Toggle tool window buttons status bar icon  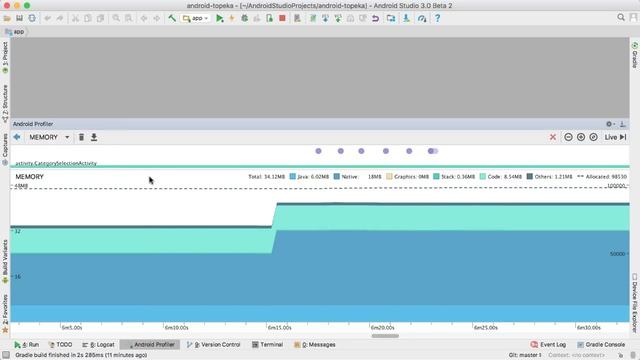click(x=6, y=355)
